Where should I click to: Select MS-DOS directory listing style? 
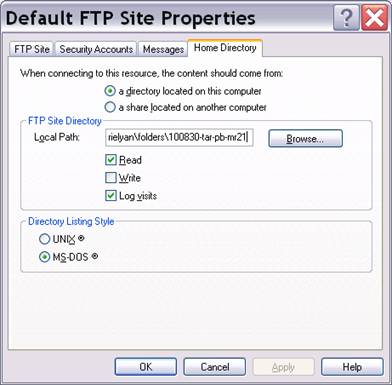(x=45, y=257)
